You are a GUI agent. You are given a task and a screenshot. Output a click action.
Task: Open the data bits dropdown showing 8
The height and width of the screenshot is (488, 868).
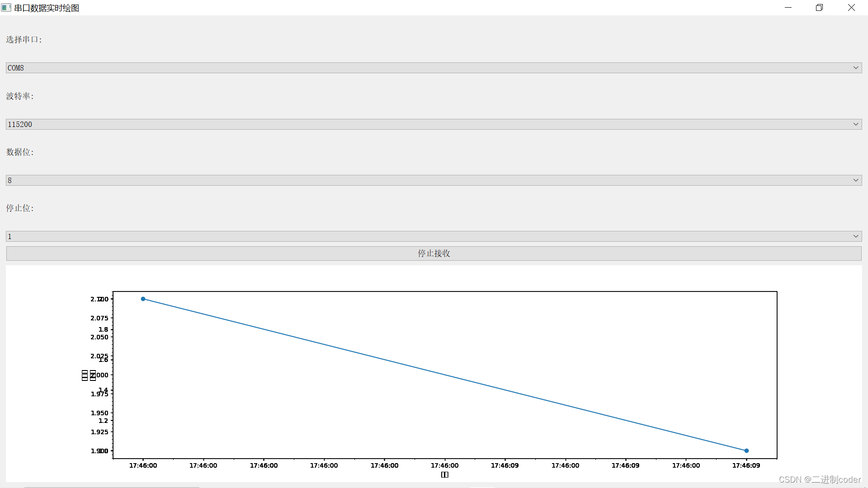(434, 180)
